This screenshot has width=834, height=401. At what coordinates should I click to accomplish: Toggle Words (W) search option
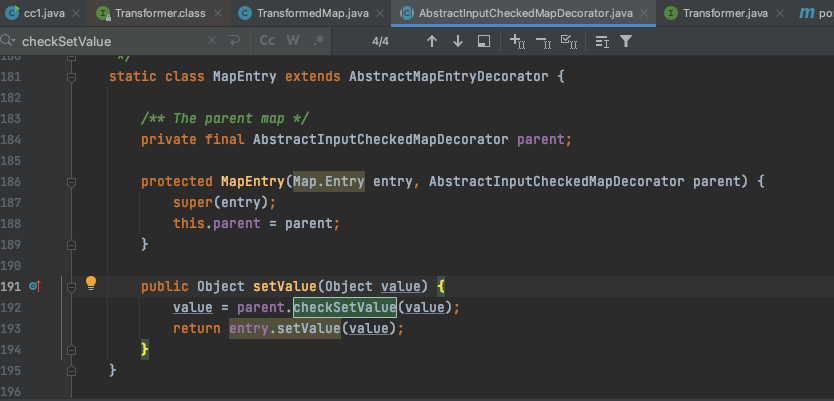pyautogui.click(x=293, y=40)
